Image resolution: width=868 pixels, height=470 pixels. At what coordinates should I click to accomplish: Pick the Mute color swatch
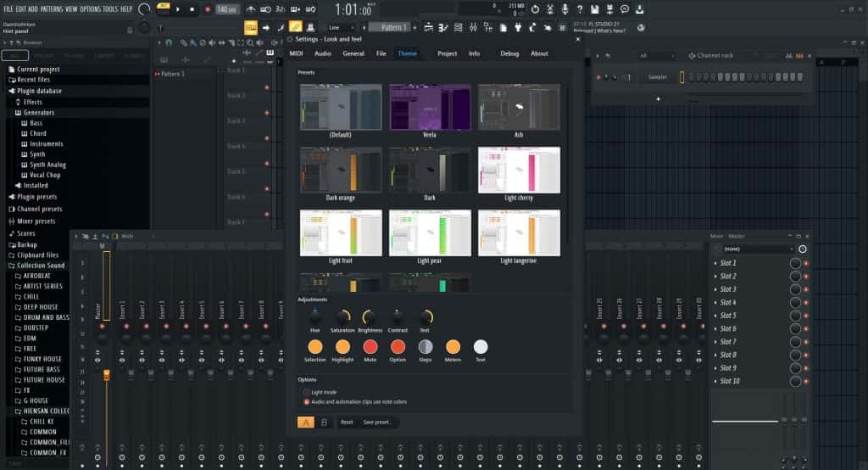370,347
